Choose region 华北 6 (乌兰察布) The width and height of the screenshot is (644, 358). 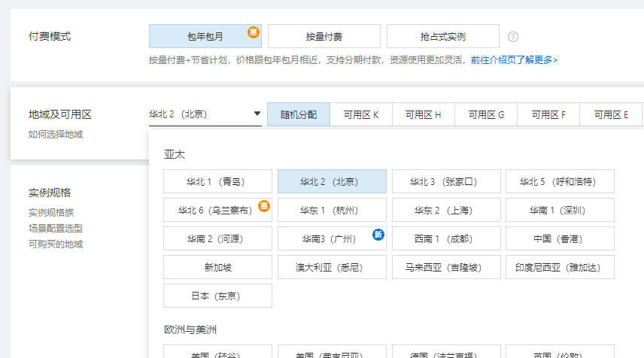(217, 210)
